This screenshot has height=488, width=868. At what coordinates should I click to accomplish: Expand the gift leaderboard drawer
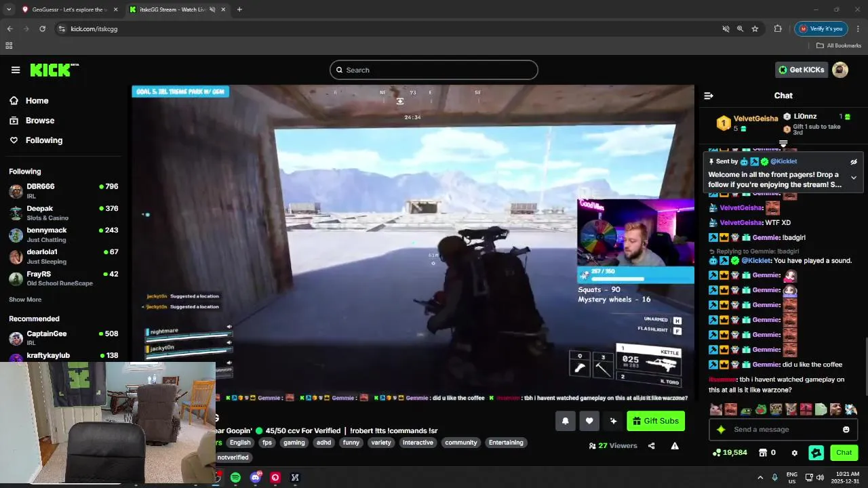click(x=783, y=143)
